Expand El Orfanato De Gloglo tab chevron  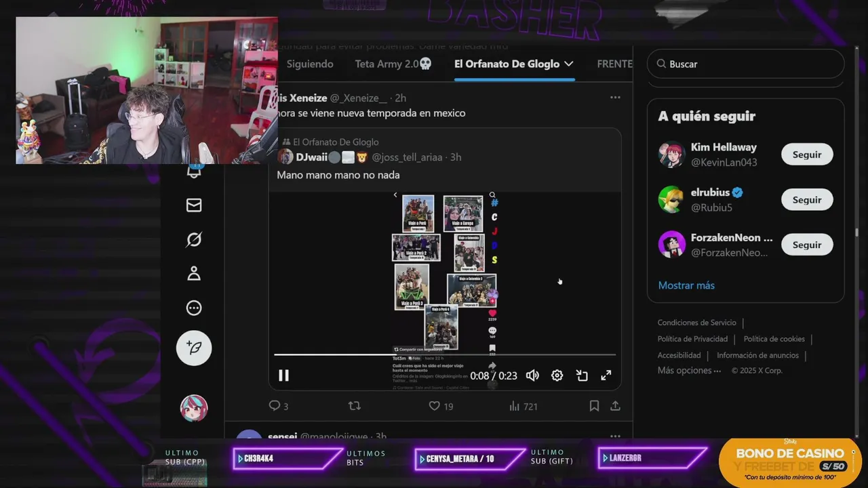pos(569,64)
